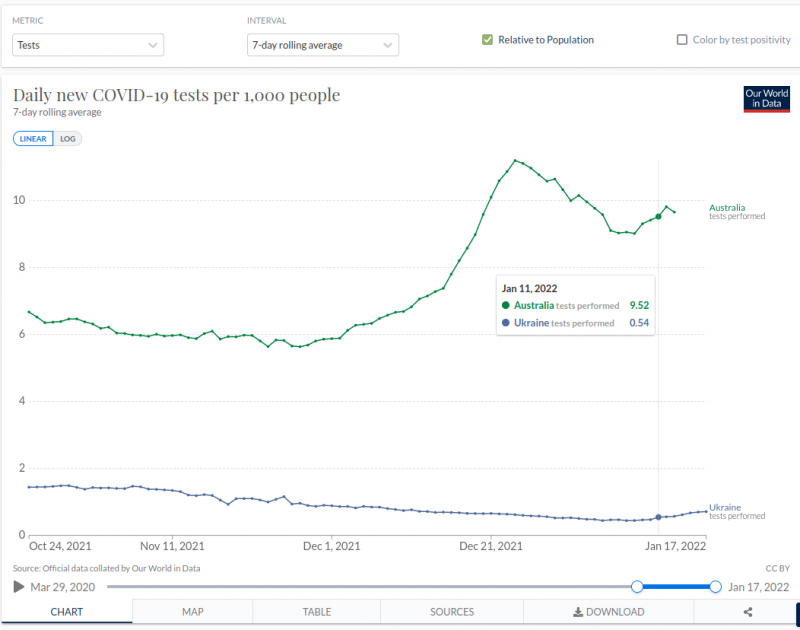The height and width of the screenshot is (630, 800).
Task: Click the Ukraine data point marker
Action: tap(658, 517)
